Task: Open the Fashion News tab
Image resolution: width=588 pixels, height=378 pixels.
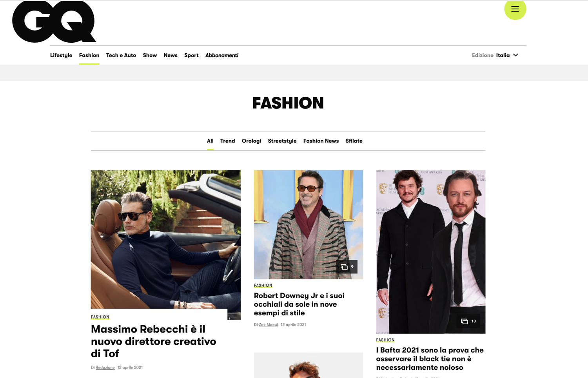Action: click(321, 141)
